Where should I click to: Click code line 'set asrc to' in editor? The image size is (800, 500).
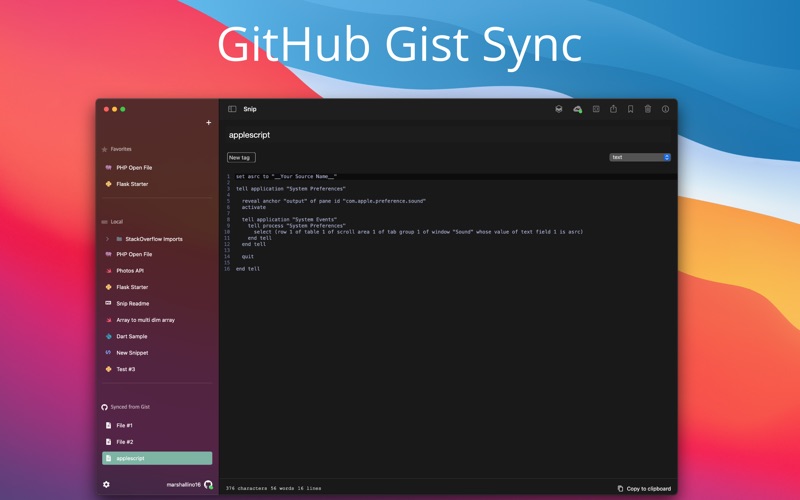(x=286, y=176)
